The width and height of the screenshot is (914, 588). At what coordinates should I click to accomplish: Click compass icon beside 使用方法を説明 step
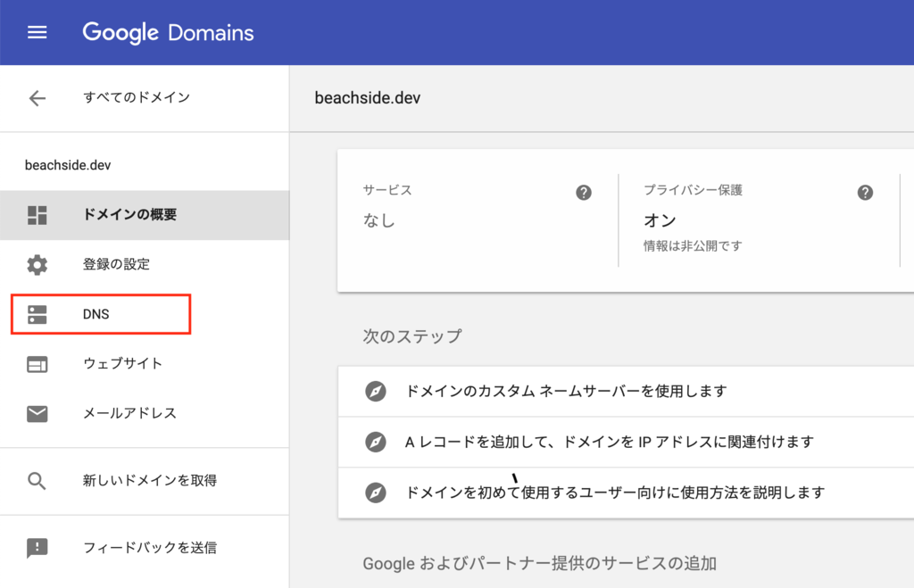click(x=376, y=493)
